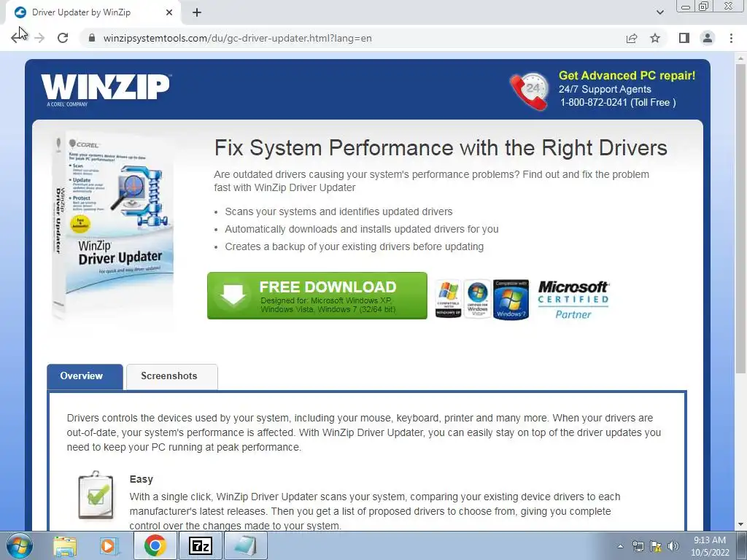Show hidden tray icons arrow
The height and width of the screenshot is (560, 747).
(620, 546)
